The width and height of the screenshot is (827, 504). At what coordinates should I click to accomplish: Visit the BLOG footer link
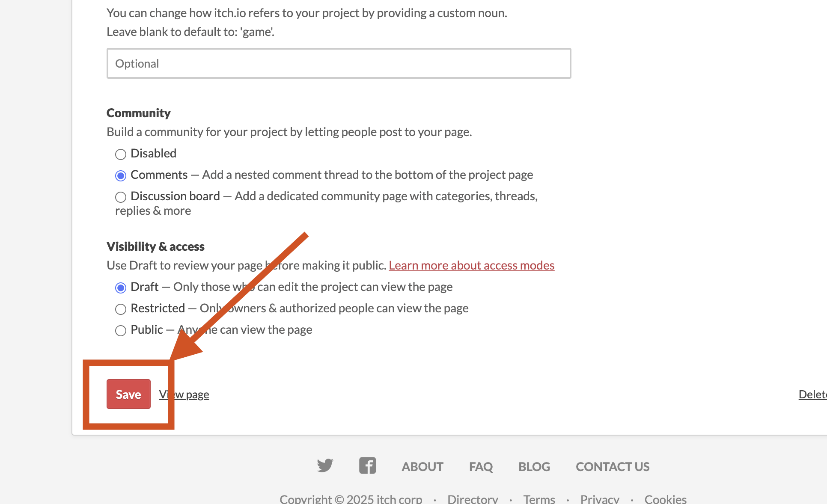tap(534, 466)
